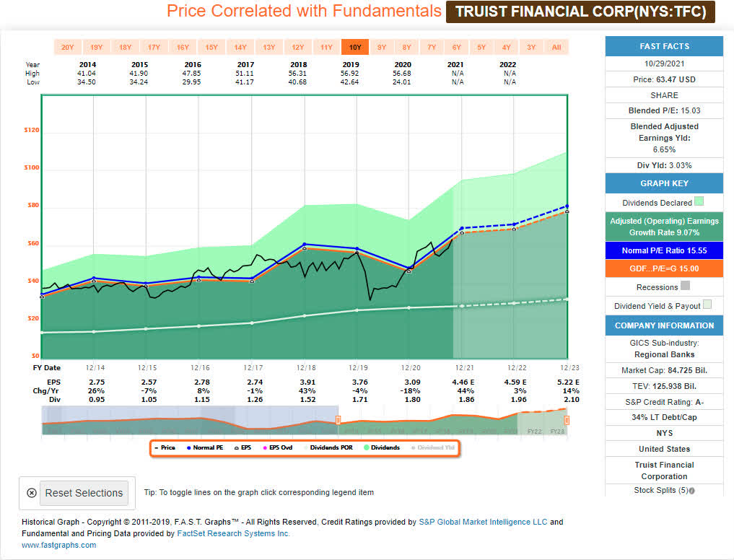Toggle the Dividends legend item

pyautogui.click(x=382, y=448)
